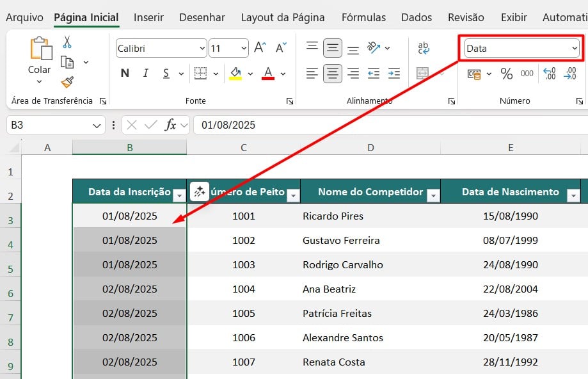This screenshot has height=379, width=588.
Task: Apply percent style format
Action: (507, 74)
